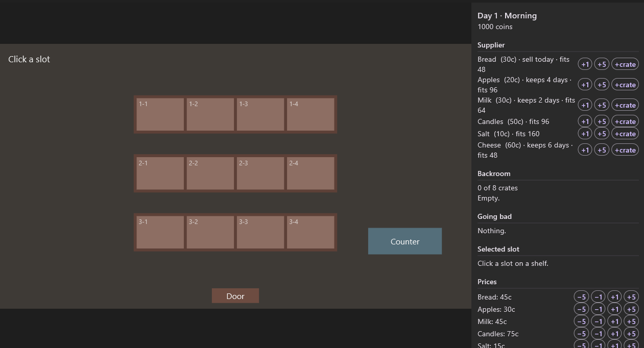Order a crate of Candles
Image resolution: width=644 pixels, height=348 pixels.
pyautogui.click(x=625, y=121)
